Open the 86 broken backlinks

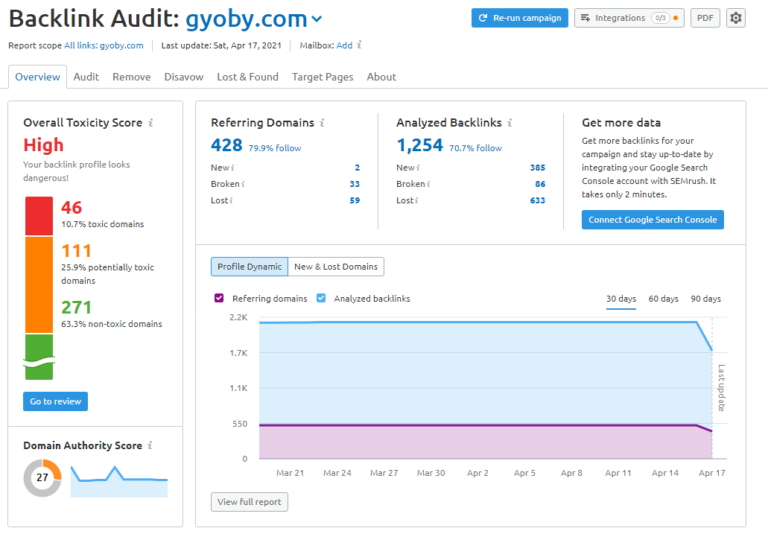point(540,184)
